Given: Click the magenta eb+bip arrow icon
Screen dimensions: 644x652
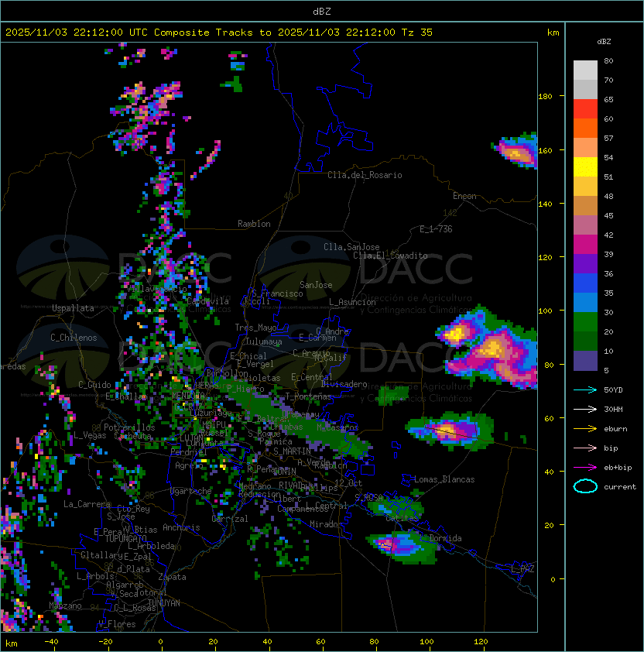Looking at the screenshot, I should click(x=585, y=468).
